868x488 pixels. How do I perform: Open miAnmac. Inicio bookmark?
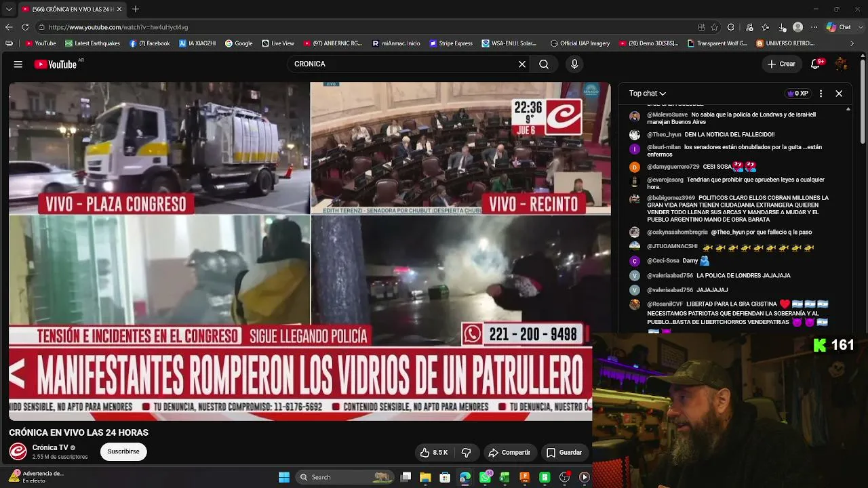click(396, 43)
